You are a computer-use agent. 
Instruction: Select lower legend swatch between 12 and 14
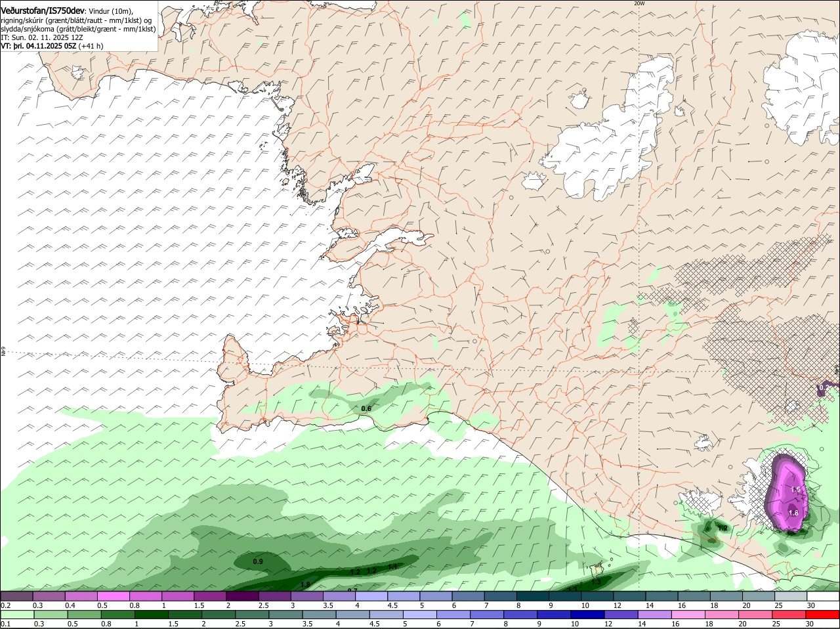[621, 615]
